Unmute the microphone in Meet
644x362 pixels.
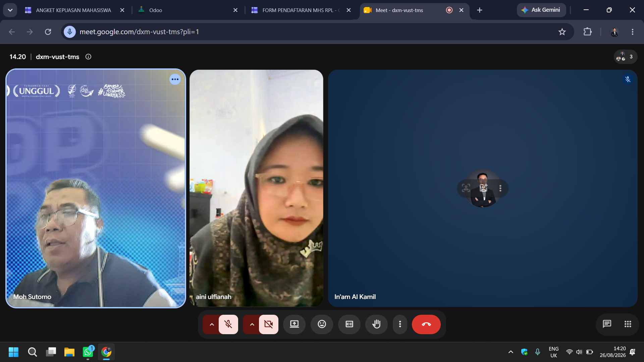coord(228,324)
